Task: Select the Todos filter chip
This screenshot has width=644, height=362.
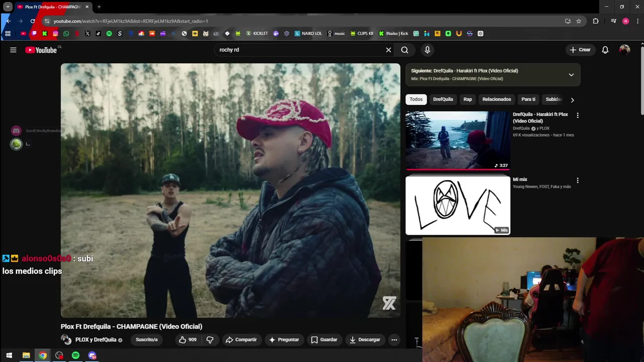Action: (416, 99)
